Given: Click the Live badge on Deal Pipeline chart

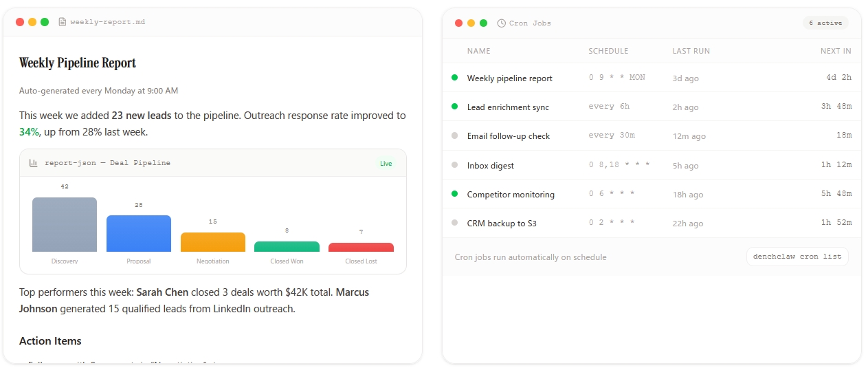Looking at the screenshot, I should pos(386,164).
